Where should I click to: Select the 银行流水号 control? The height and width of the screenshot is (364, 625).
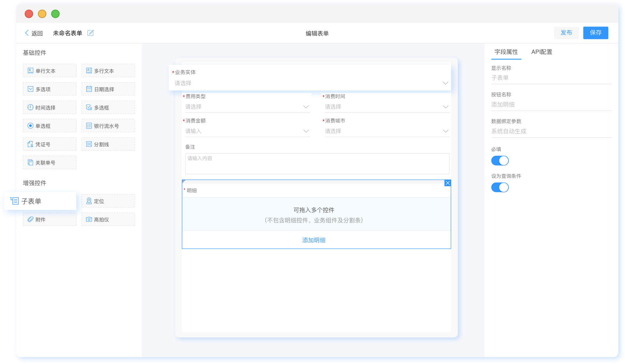[x=108, y=125]
